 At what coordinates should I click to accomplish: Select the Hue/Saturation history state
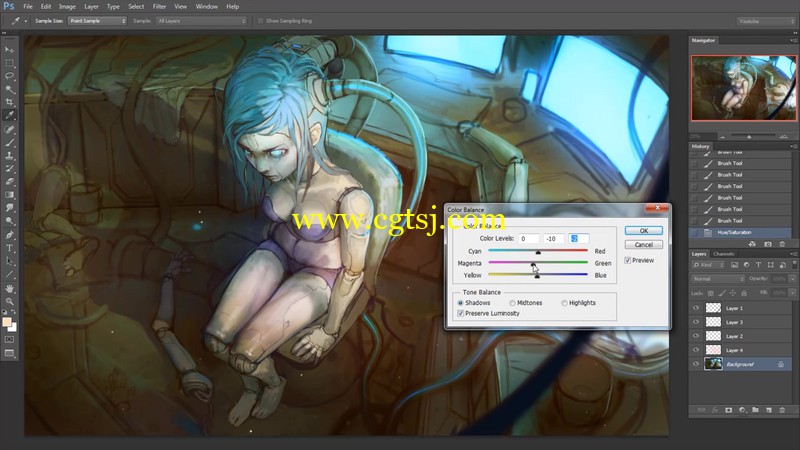(x=740, y=232)
